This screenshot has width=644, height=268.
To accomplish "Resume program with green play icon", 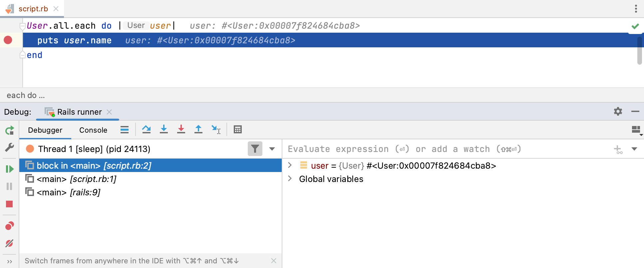I will click(10, 169).
